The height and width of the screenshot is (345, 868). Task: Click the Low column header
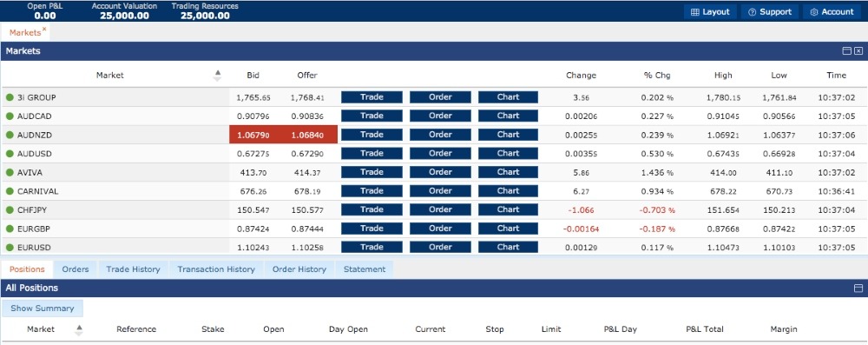point(779,75)
